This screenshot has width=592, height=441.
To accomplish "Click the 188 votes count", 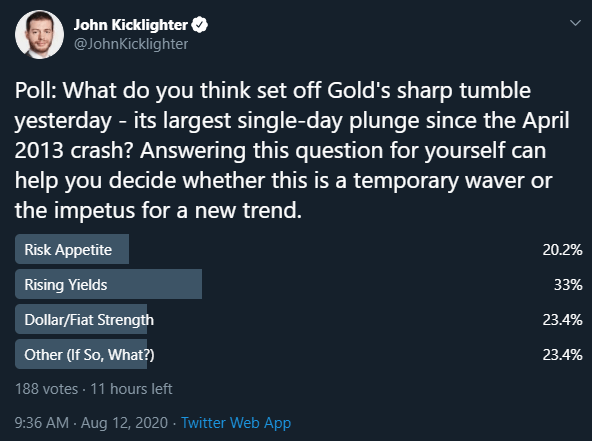I will pos(46,389).
